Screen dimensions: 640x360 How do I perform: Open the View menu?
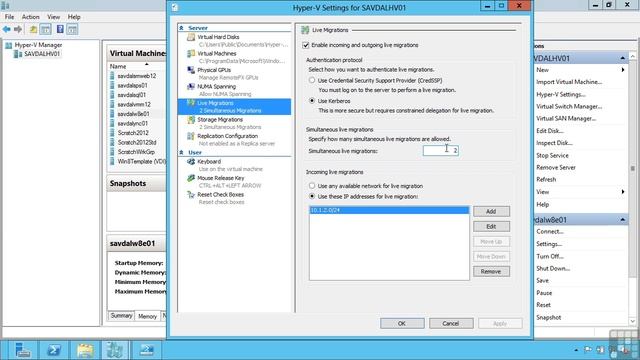click(x=53, y=17)
